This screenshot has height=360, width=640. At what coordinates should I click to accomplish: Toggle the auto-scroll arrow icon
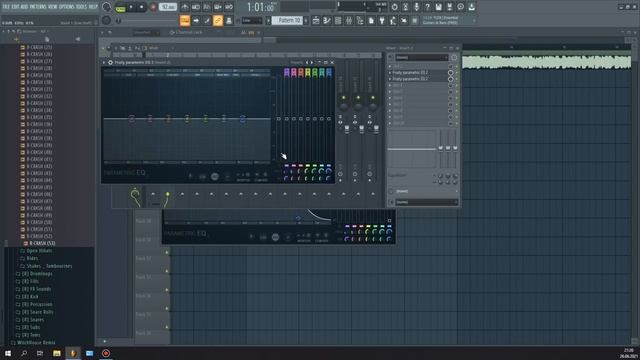click(x=196, y=20)
